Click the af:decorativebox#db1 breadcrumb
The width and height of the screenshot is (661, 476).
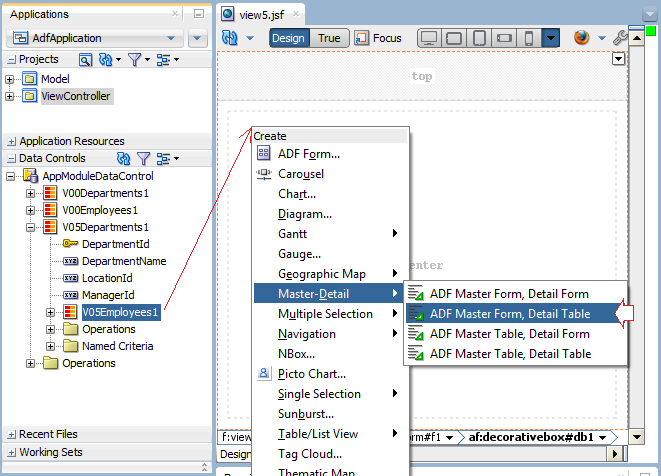(x=531, y=437)
